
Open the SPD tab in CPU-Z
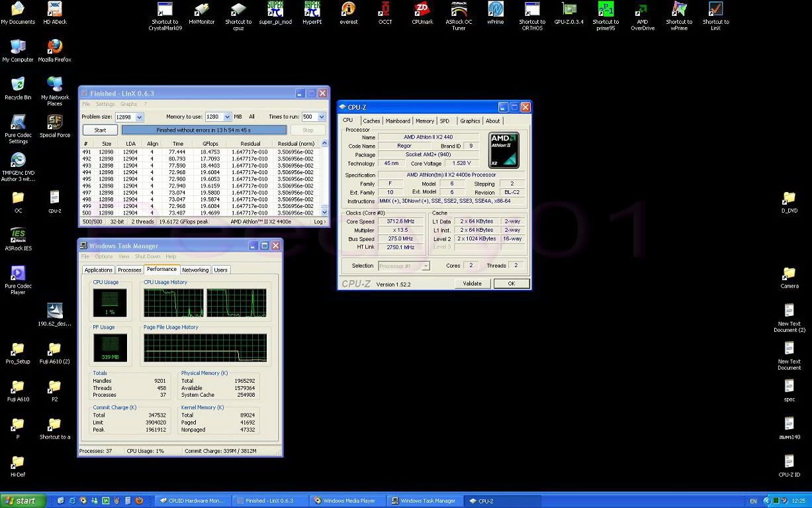click(445, 121)
